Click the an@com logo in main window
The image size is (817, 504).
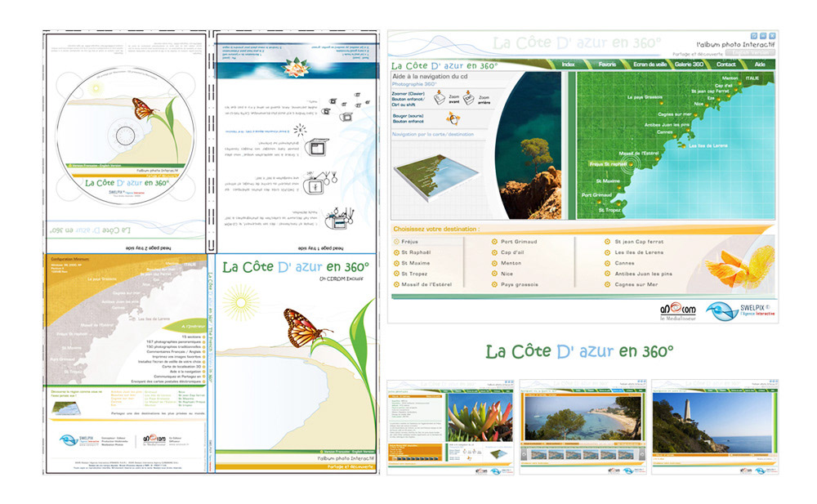678,310
